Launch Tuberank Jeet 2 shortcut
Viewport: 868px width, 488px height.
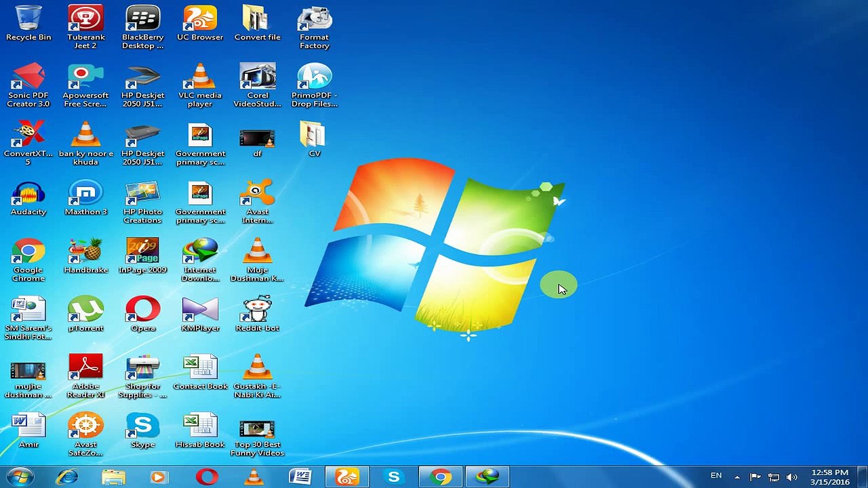(85, 27)
